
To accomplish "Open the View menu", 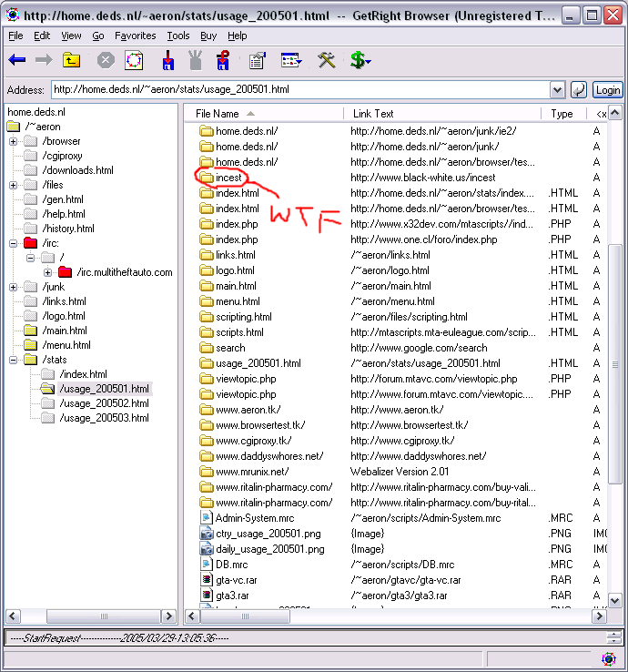I will 71,36.
